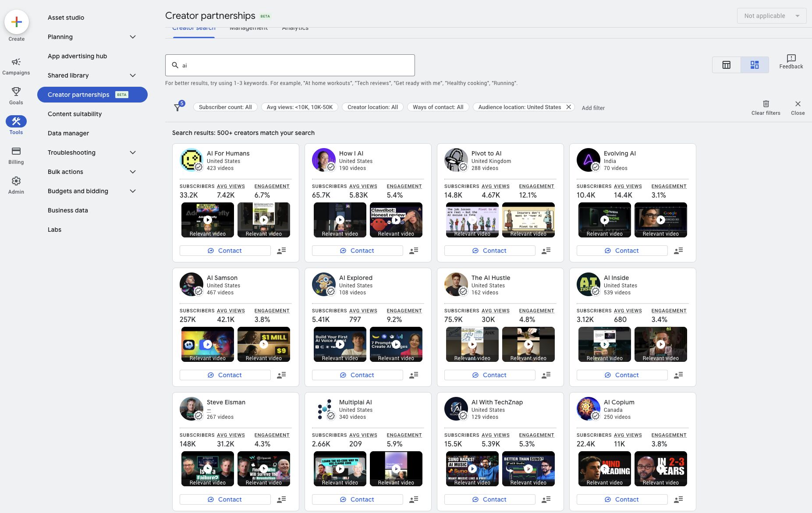This screenshot has height=513, width=812.
Task: Open the Not applicable dropdown
Action: coord(771,16)
